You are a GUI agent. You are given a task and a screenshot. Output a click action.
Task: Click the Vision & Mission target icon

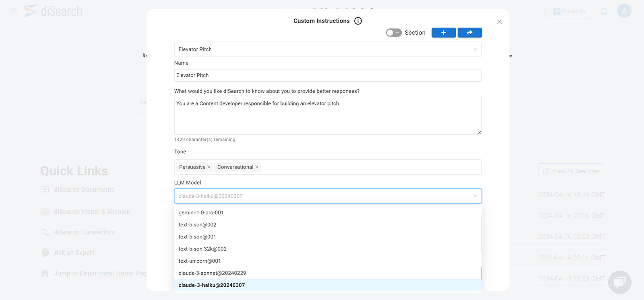[x=45, y=212]
